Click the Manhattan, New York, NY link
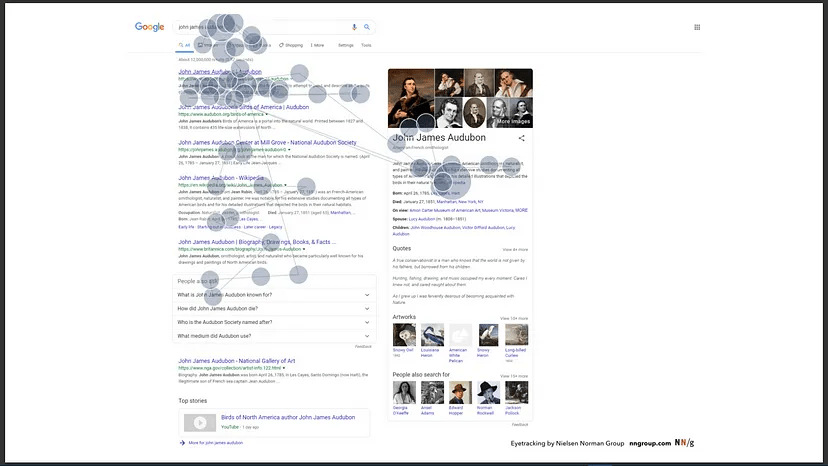The height and width of the screenshot is (466, 828). (x=460, y=202)
